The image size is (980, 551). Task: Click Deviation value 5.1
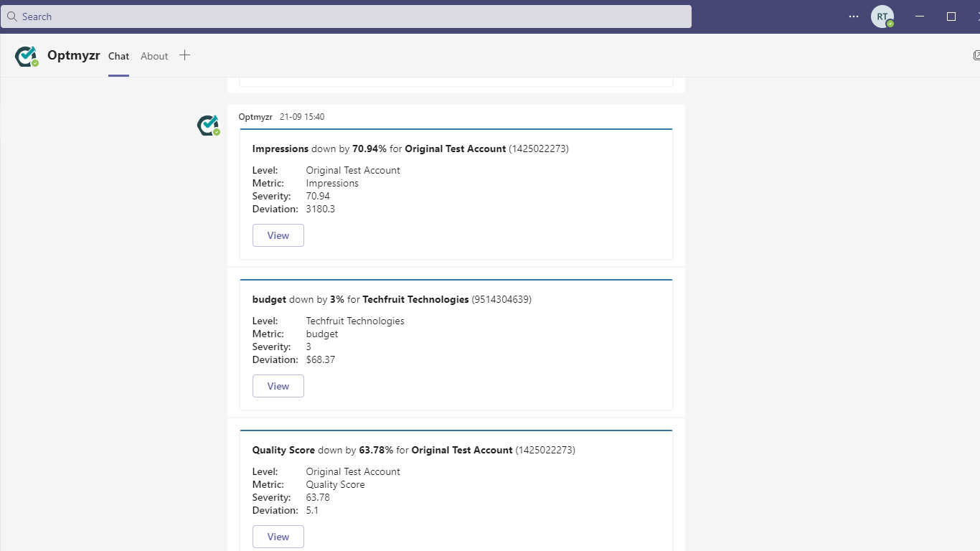[x=312, y=510]
